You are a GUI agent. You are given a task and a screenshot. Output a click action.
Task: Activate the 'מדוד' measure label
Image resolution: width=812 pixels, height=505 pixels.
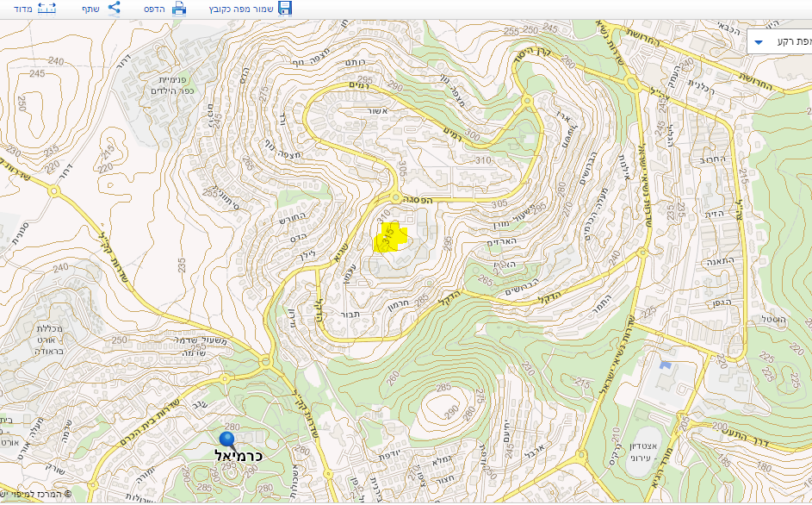(22, 9)
